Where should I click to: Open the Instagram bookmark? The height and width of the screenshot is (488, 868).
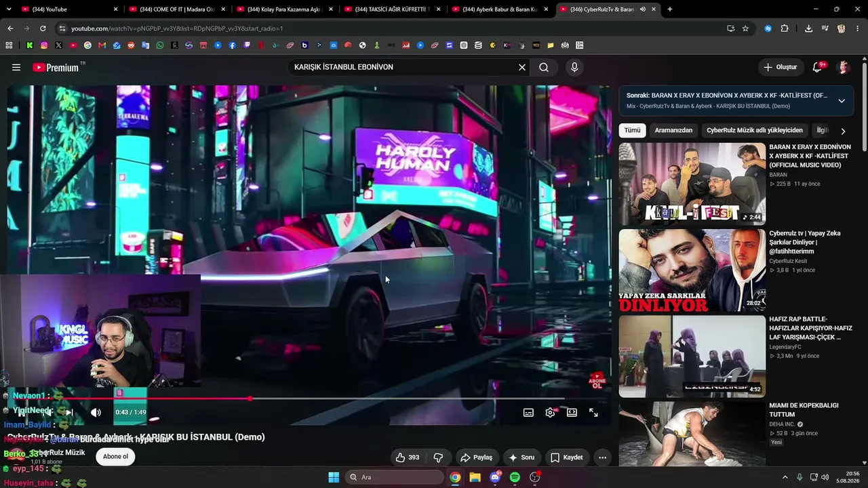click(44, 45)
